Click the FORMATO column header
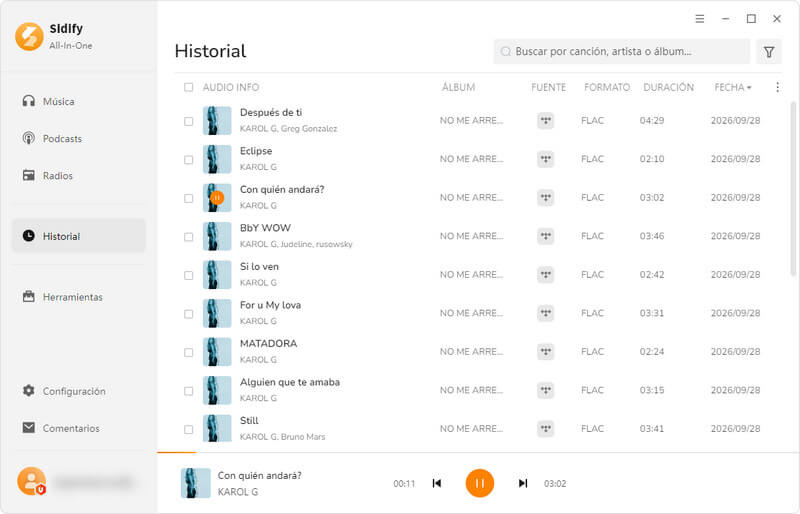The image size is (800, 514). pyautogui.click(x=607, y=87)
